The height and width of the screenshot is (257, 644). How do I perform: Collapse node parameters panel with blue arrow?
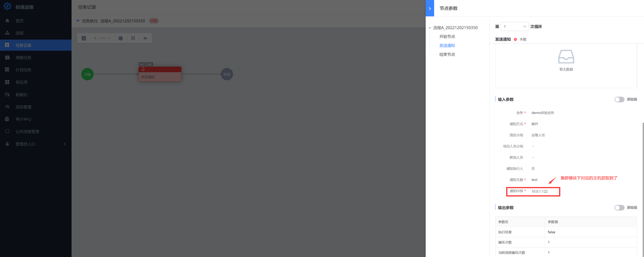point(430,8)
